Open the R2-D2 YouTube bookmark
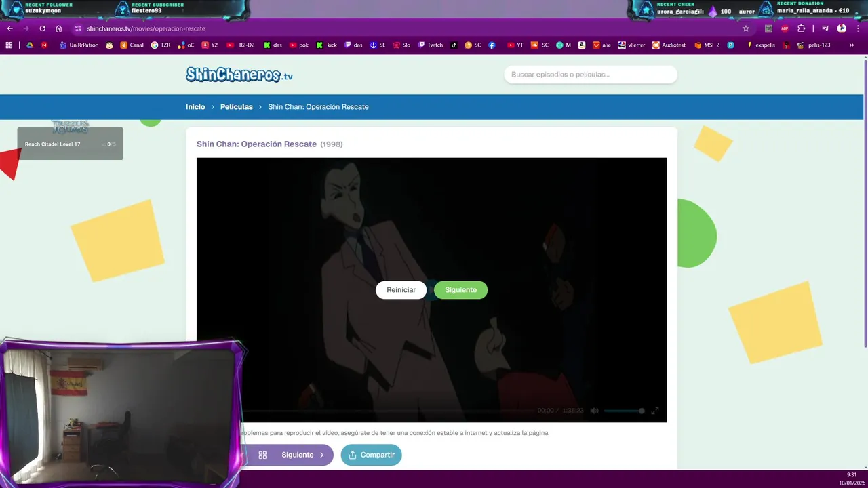868x488 pixels. coord(241,45)
